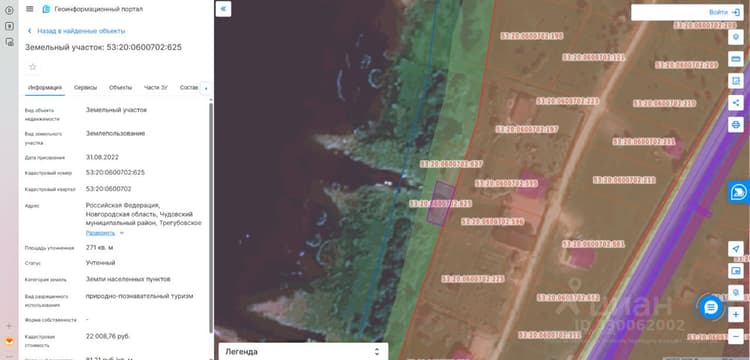This screenshot has height=360, width=750.
Task: Click the plus icon in left sidebar
Action: pyautogui.click(x=9, y=326)
